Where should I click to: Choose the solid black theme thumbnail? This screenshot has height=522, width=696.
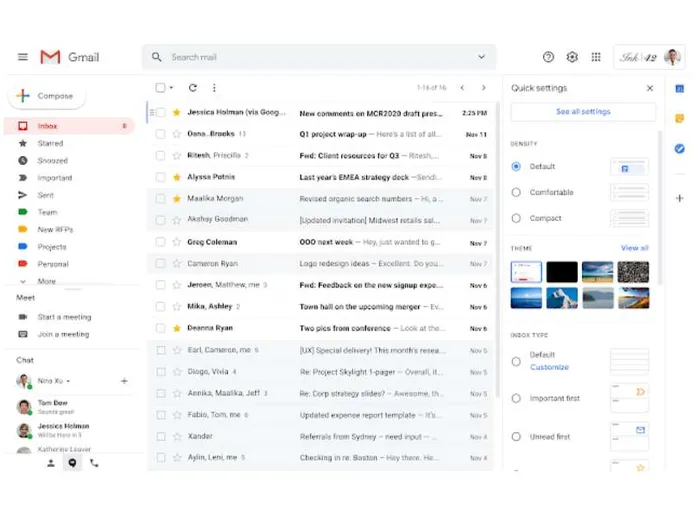click(562, 272)
